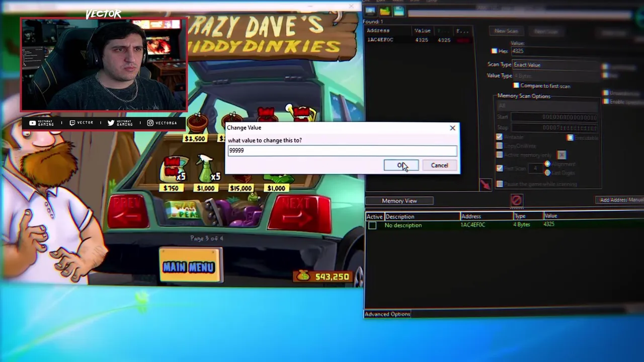Tick the Active checkbox for address 1AC4EF0C
644x362 pixels.
[372, 226]
